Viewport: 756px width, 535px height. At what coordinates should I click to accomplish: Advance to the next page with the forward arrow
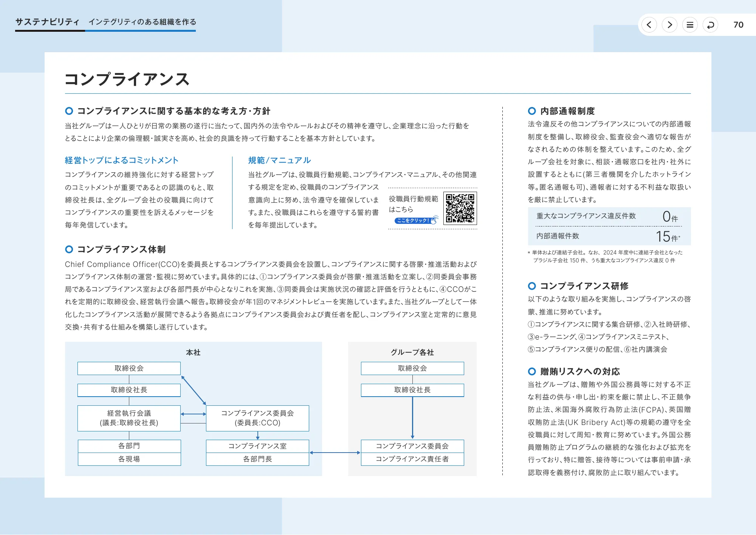click(670, 25)
